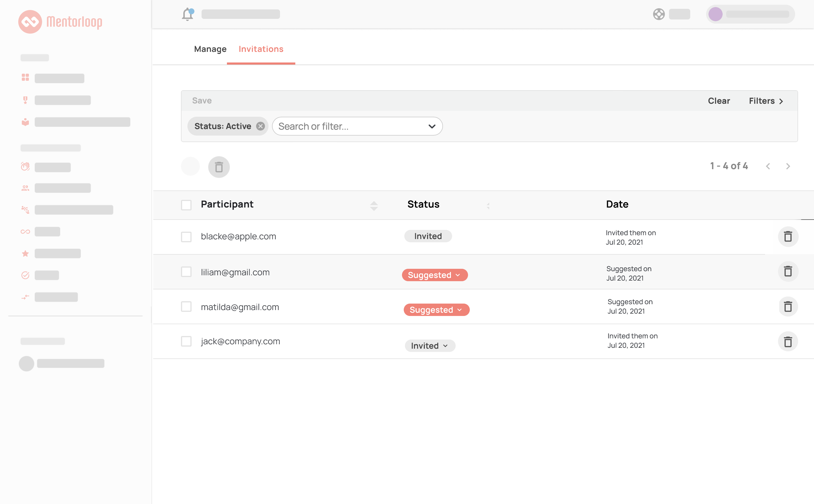The height and width of the screenshot is (504, 814).
Task: Check the box for blacke@apple.com
Action: [186, 237]
